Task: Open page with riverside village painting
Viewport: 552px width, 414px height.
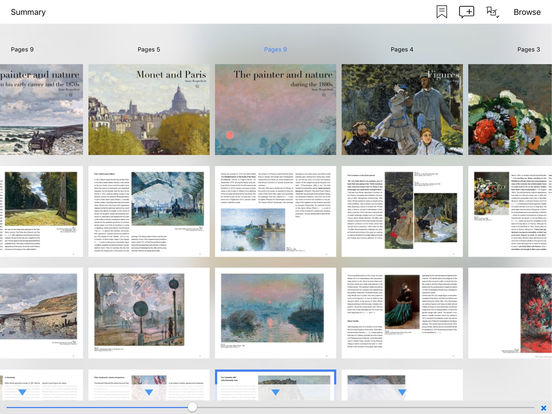Action: [x=276, y=211]
